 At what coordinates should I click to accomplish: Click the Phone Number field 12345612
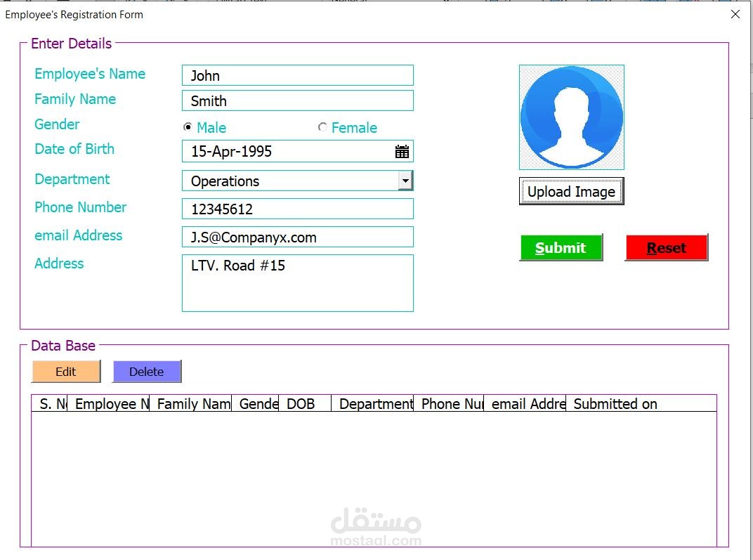coord(298,209)
